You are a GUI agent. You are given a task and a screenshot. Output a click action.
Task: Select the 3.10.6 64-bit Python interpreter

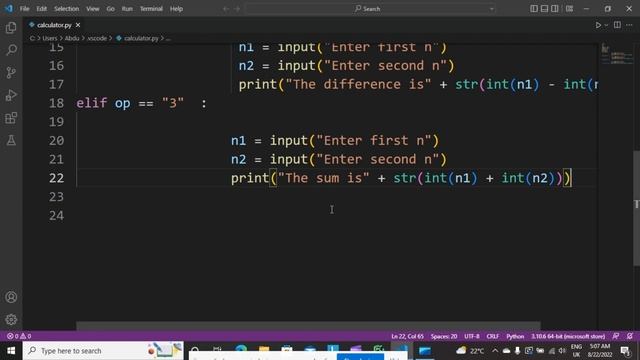568,336
